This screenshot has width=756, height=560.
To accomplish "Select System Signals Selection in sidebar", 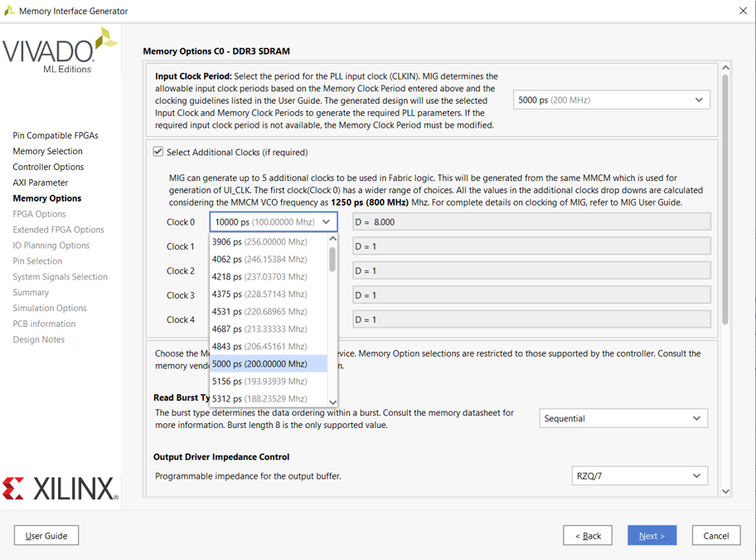I will (61, 276).
